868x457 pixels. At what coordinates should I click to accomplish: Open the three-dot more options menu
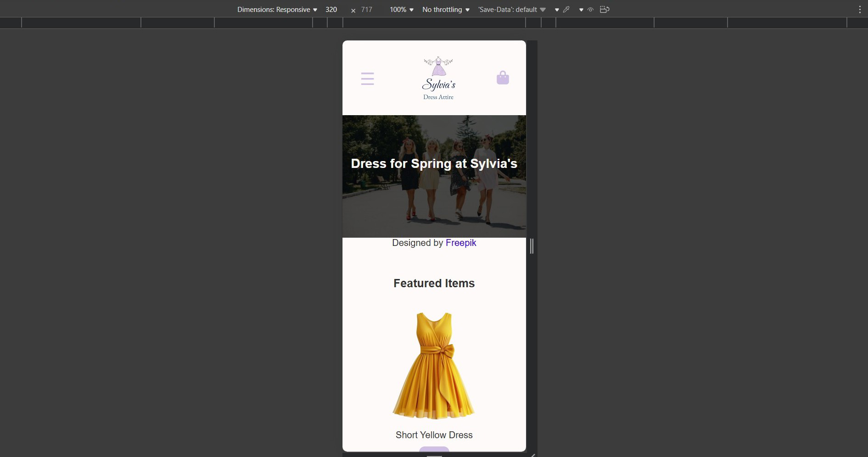tap(859, 10)
